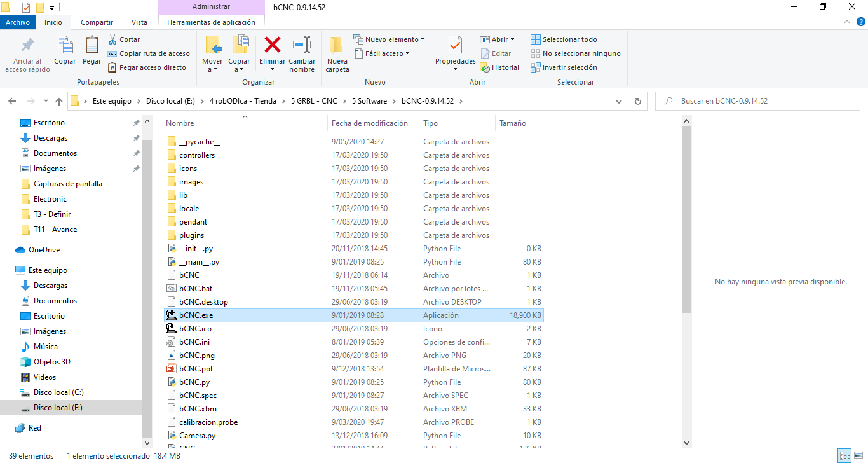Switch to the Vista tab
Screen dimensions: 868x463
coord(139,22)
